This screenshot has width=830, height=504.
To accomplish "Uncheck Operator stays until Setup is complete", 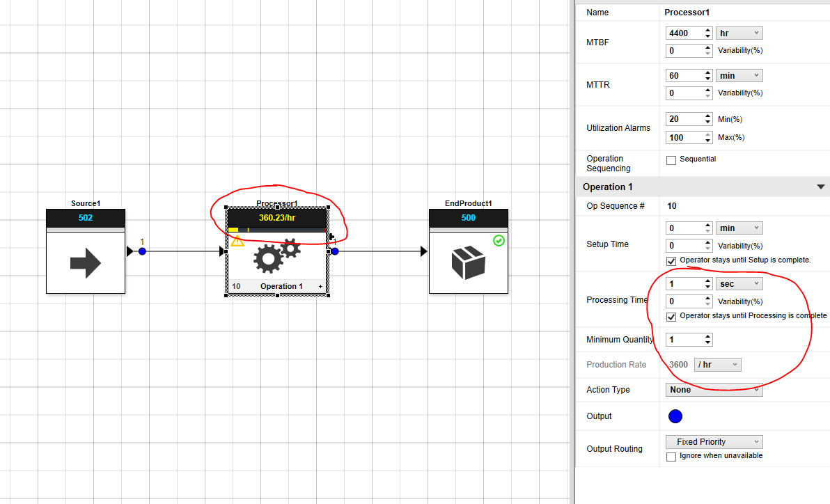I will coord(671,261).
